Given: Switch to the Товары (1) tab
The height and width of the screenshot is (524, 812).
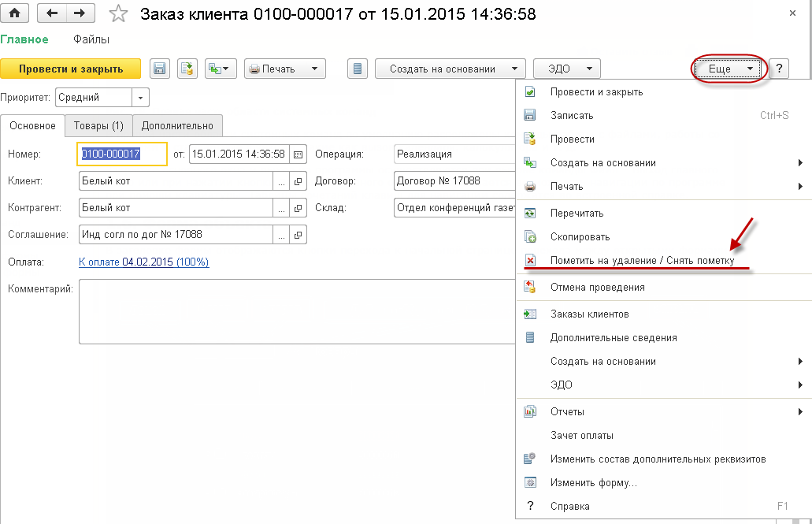Looking at the screenshot, I should pos(98,126).
